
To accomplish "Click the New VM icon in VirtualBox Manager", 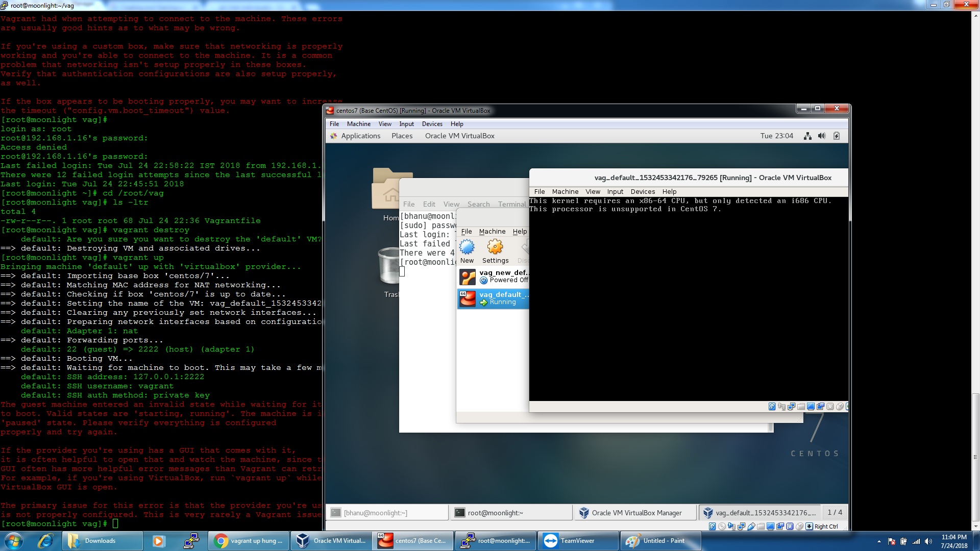I will pyautogui.click(x=467, y=252).
